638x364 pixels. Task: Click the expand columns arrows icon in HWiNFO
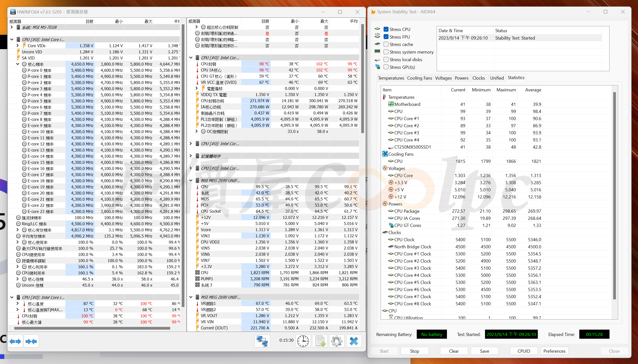[15, 341]
